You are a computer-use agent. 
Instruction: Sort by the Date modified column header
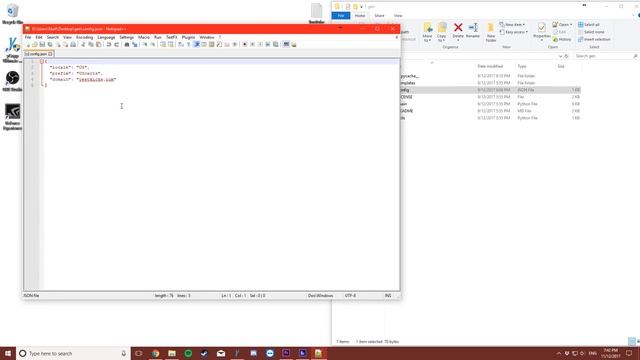490,66
